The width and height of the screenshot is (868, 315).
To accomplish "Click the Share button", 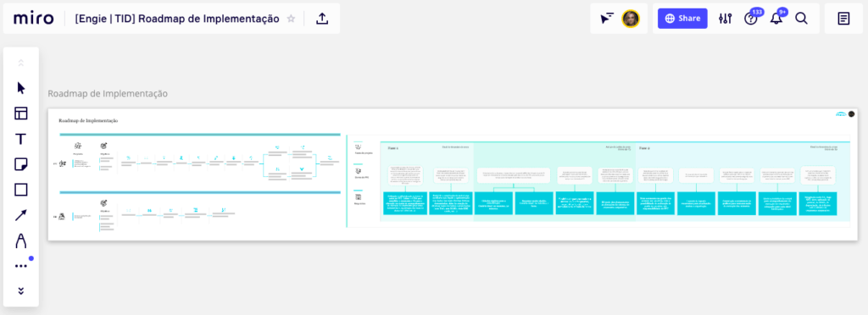I will [x=682, y=19].
